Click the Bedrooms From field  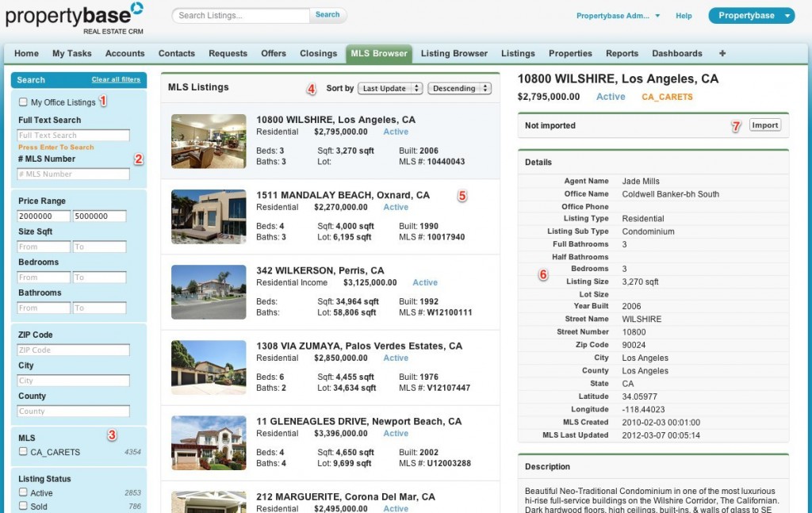tap(44, 277)
